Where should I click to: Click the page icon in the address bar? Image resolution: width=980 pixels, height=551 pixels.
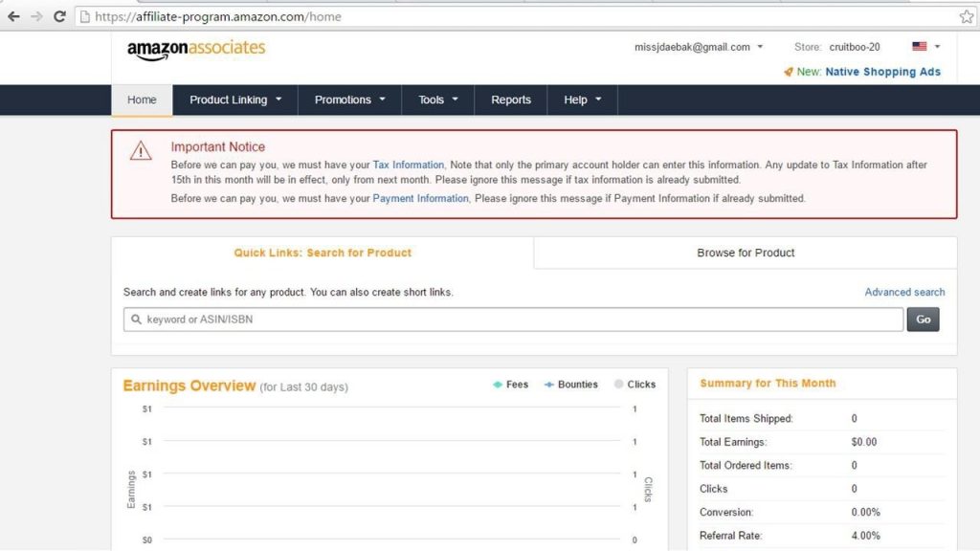click(85, 17)
